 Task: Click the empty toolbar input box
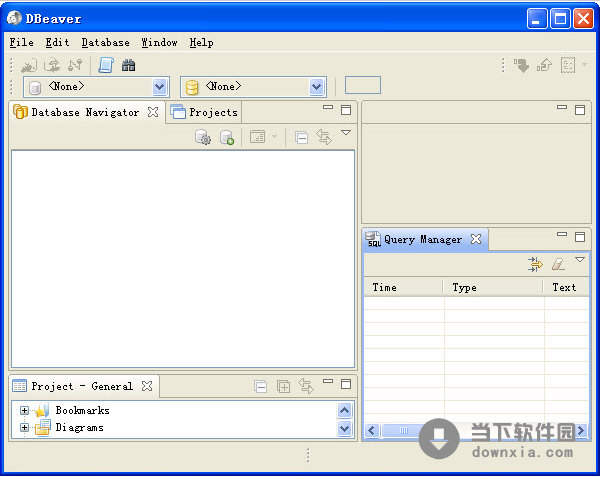[363, 85]
